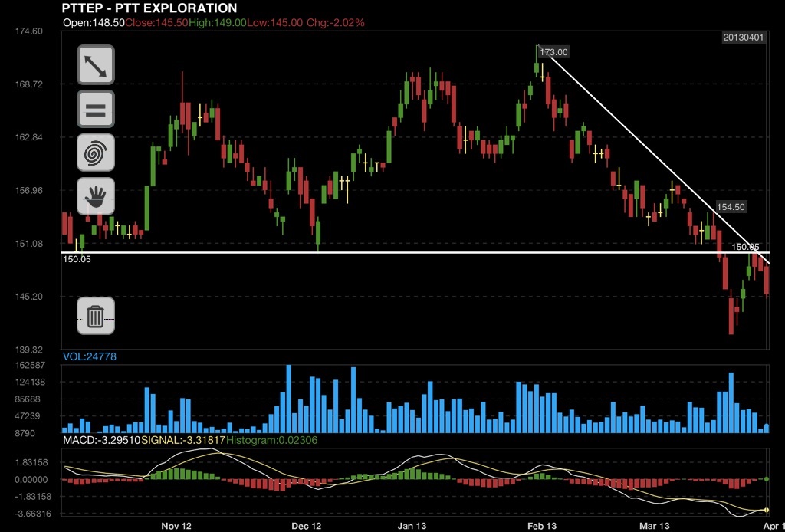Click the High:149.00 value
The width and height of the screenshot is (785, 532).
pos(217,23)
